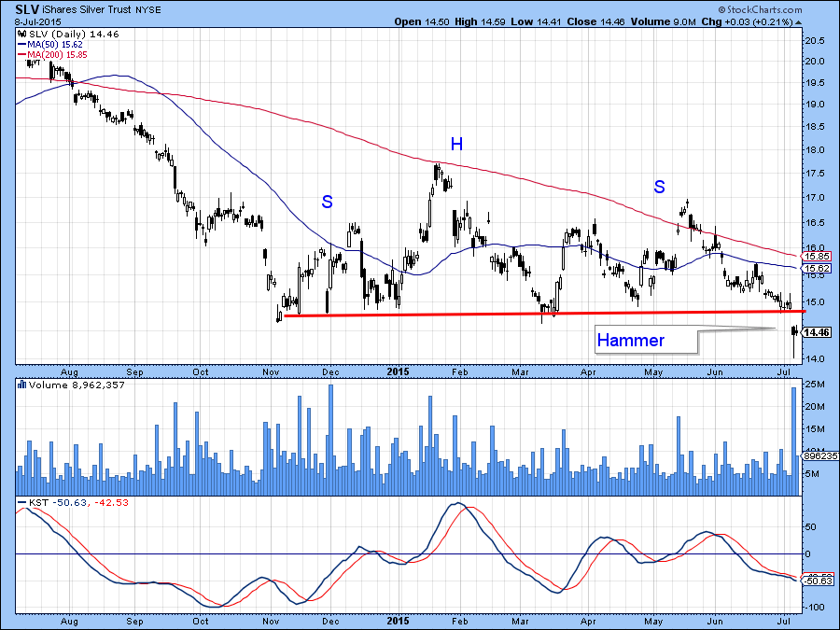The image size is (840, 630).
Task: Click the 8-Jul-2015 date label
Action: [38, 22]
